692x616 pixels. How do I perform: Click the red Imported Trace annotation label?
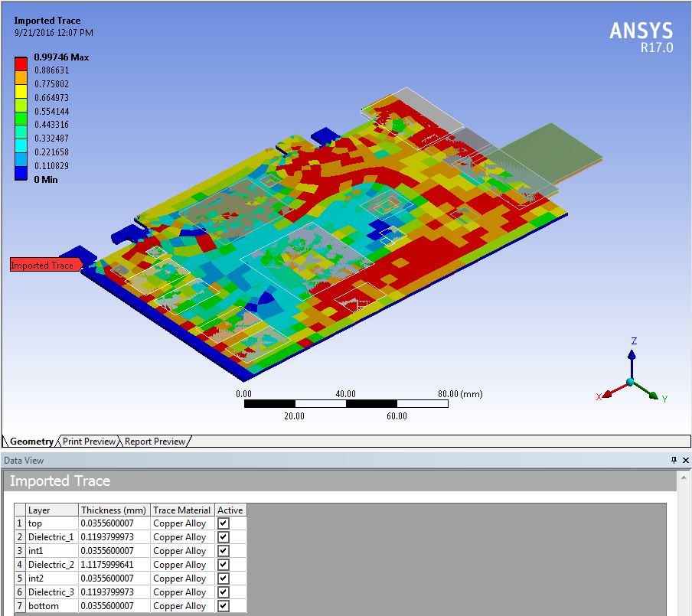[x=43, y=265]
